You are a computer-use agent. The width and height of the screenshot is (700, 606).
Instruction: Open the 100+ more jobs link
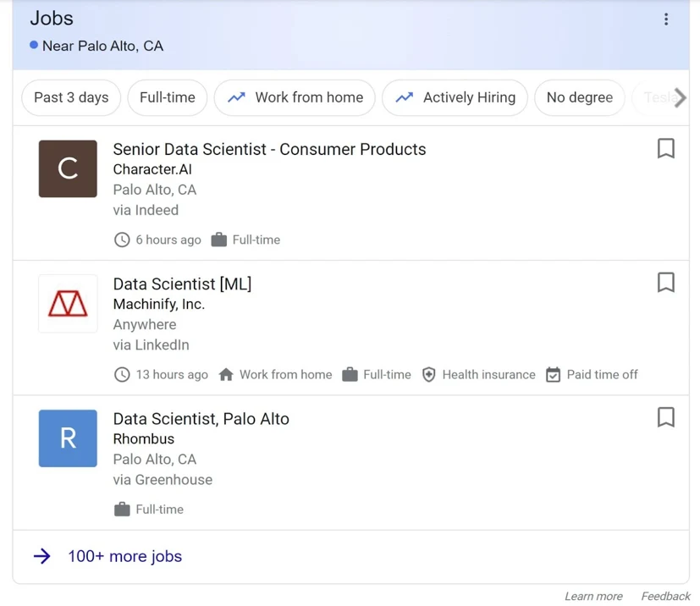click(124, 556)
